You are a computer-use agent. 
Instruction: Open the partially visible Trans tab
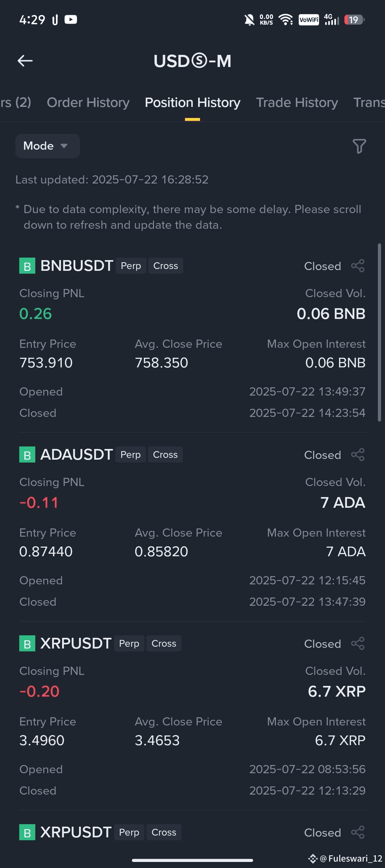369,103
